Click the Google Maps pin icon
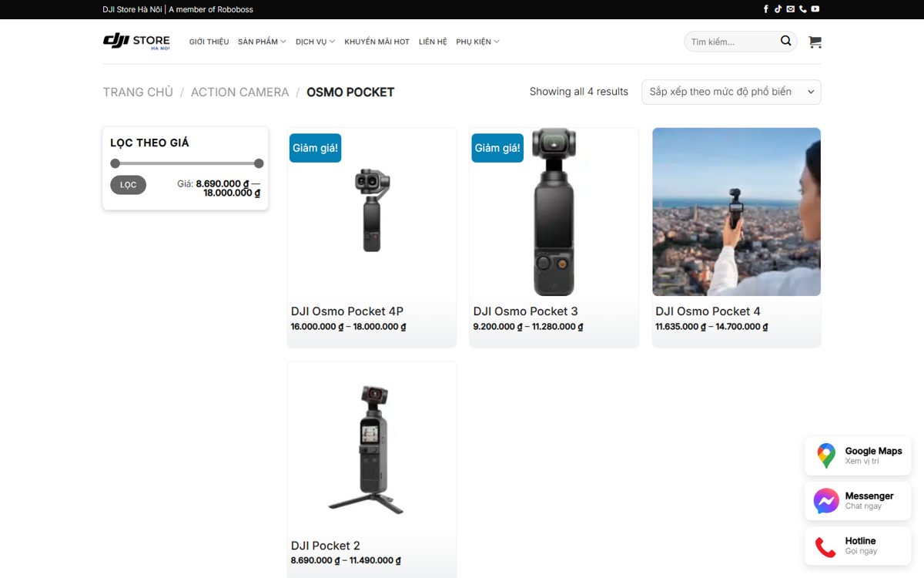The width and height of the screenshot is (924, 578). click(826, 456)
